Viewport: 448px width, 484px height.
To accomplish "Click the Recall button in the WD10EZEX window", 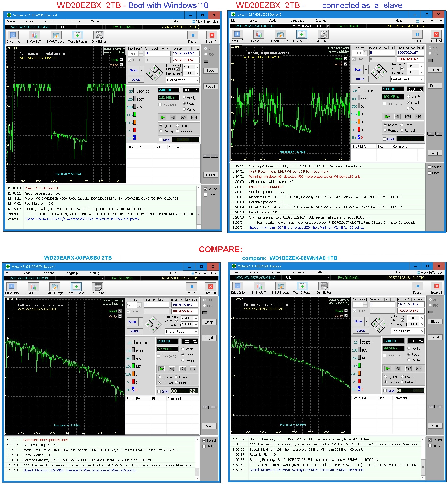I will point(435,337).
